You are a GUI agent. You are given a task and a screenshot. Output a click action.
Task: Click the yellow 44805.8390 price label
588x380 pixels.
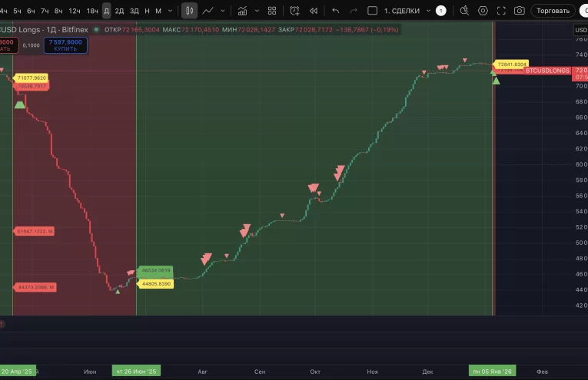point(155,284)
